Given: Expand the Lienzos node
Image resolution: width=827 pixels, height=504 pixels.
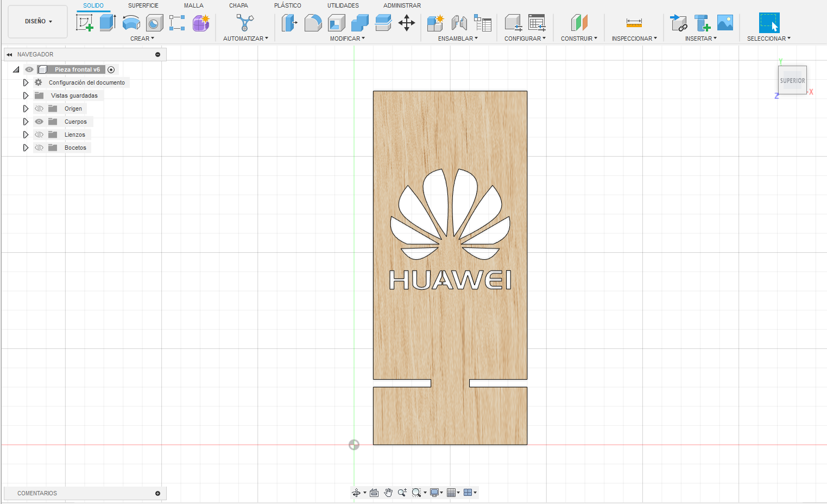Looking at the screenshot, I should pos(26,135).
